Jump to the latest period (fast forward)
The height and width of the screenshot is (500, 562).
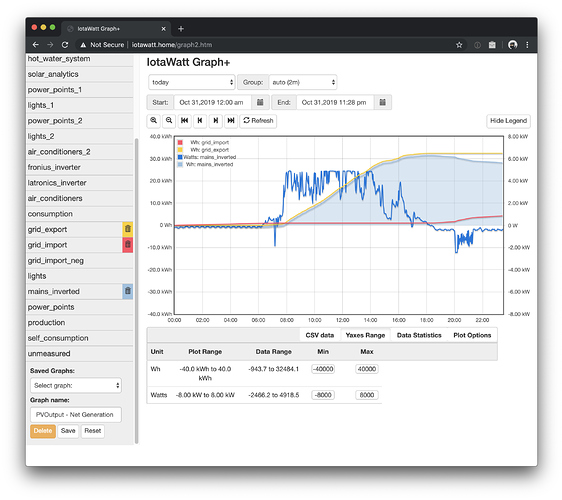231,121
